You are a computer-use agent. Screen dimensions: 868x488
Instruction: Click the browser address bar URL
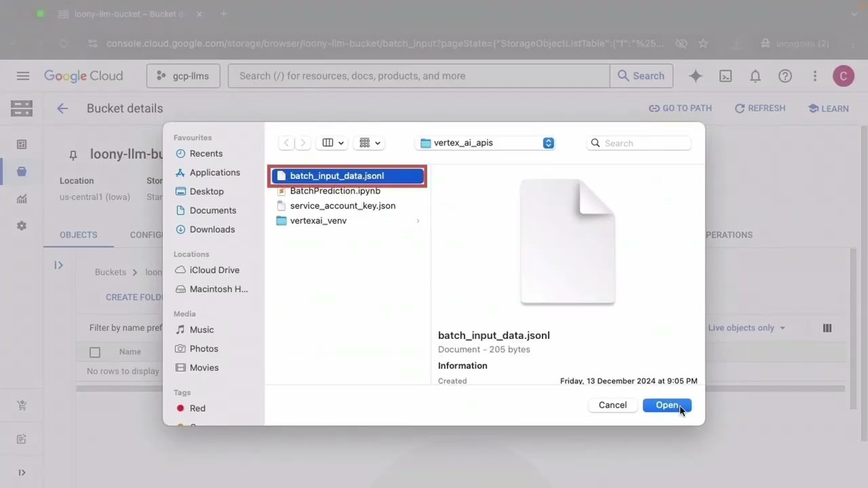385,43
